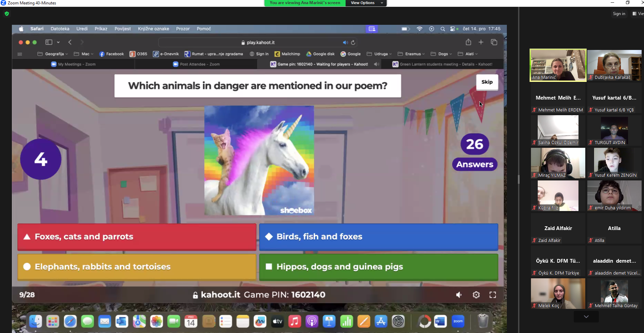Open the Datoteka menu
The width and height of the screenshot is (644, 333).
tap(60, 29)
